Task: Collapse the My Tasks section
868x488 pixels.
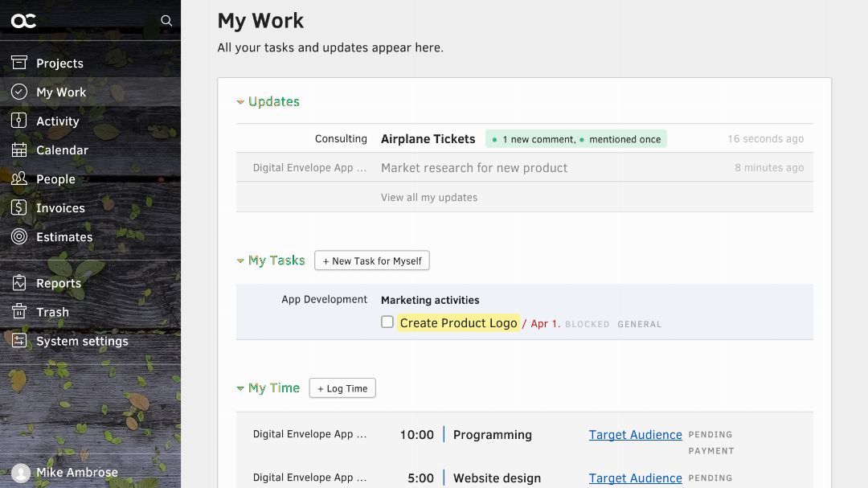Action: click(x=240, y=261)
